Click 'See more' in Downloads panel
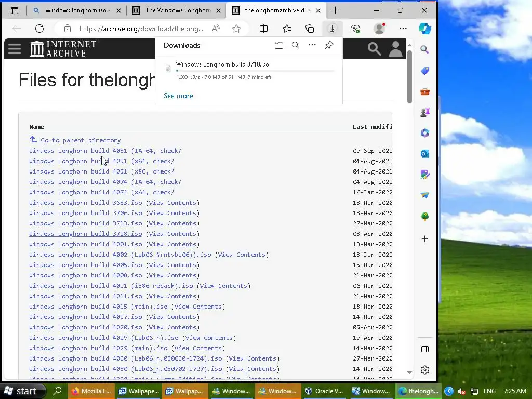The height and width of the screenshot is (399, 532). point(179,96)
